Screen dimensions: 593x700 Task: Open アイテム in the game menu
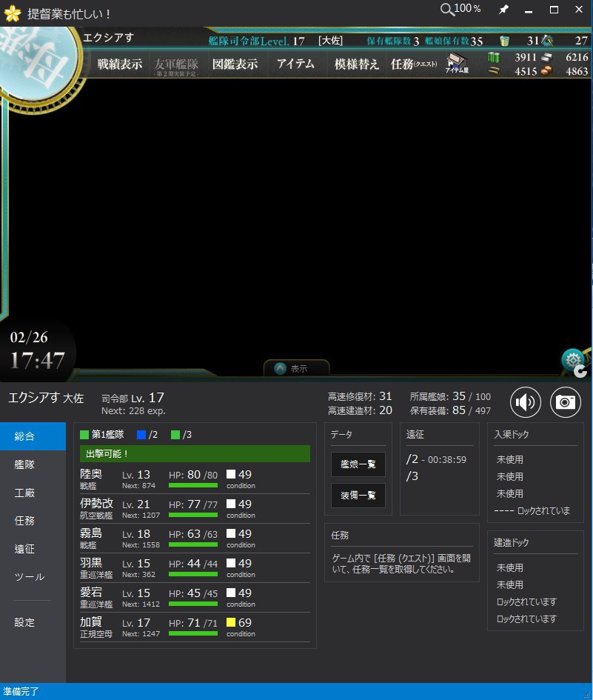[x=295, y=64]
